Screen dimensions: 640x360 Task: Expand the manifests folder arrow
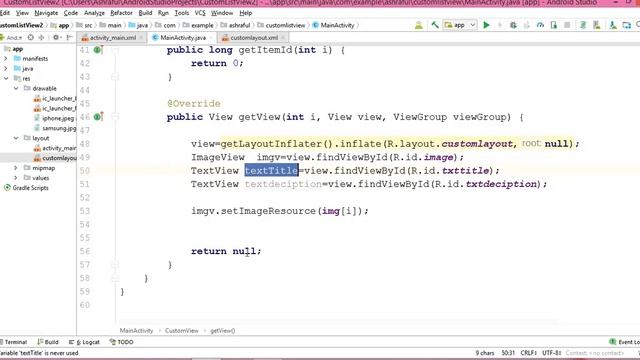(x=6, y=58)
